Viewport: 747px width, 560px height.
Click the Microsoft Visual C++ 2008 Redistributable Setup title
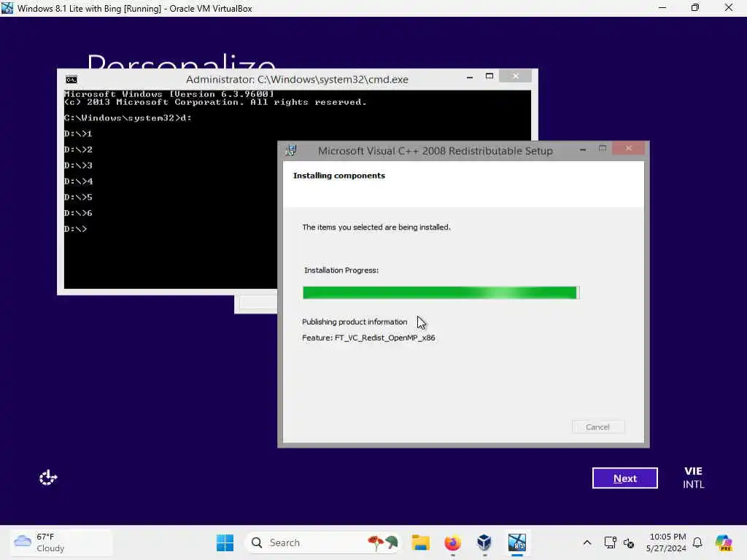(435, 151)
